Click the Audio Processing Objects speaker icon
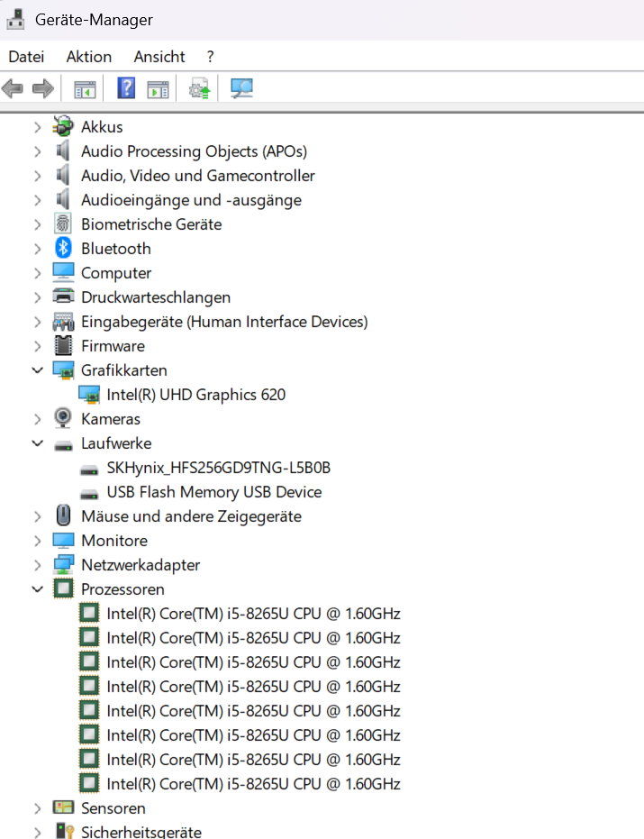Viewport: 644px width, 839px height. tap(63, 150)
